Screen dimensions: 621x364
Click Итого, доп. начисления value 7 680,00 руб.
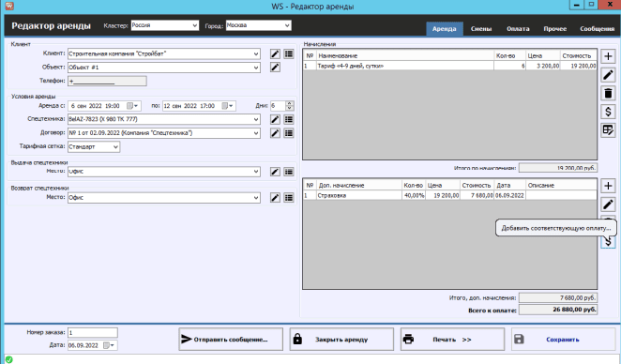[558, 297]
